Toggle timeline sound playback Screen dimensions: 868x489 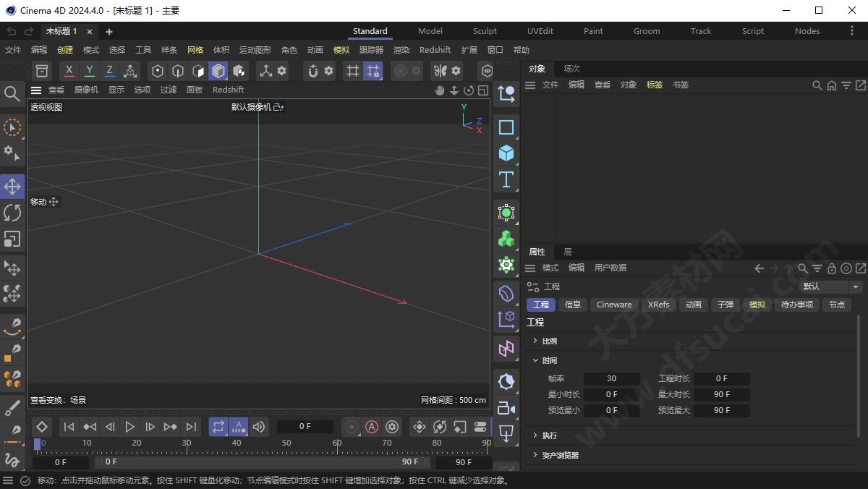coord(259,427)
